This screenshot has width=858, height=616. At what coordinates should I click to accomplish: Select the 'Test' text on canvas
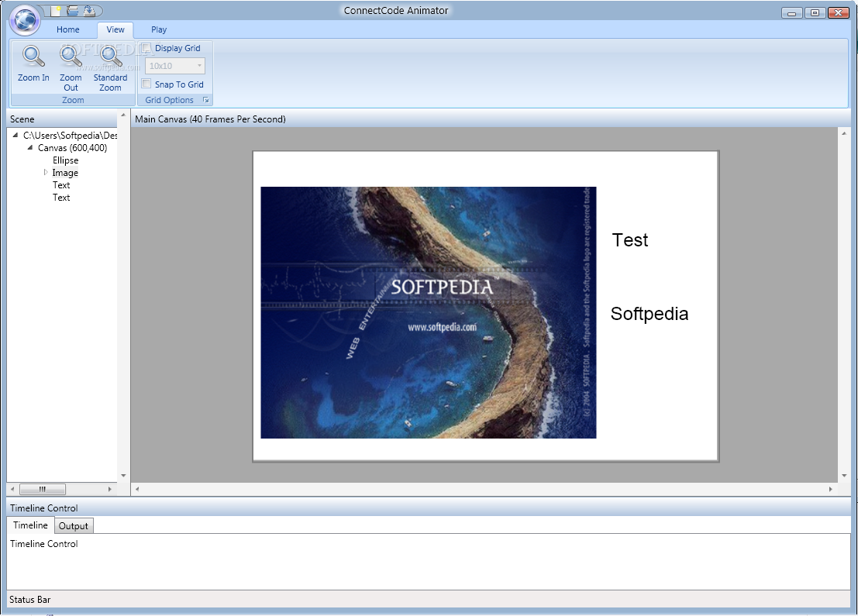pos(630,240)
